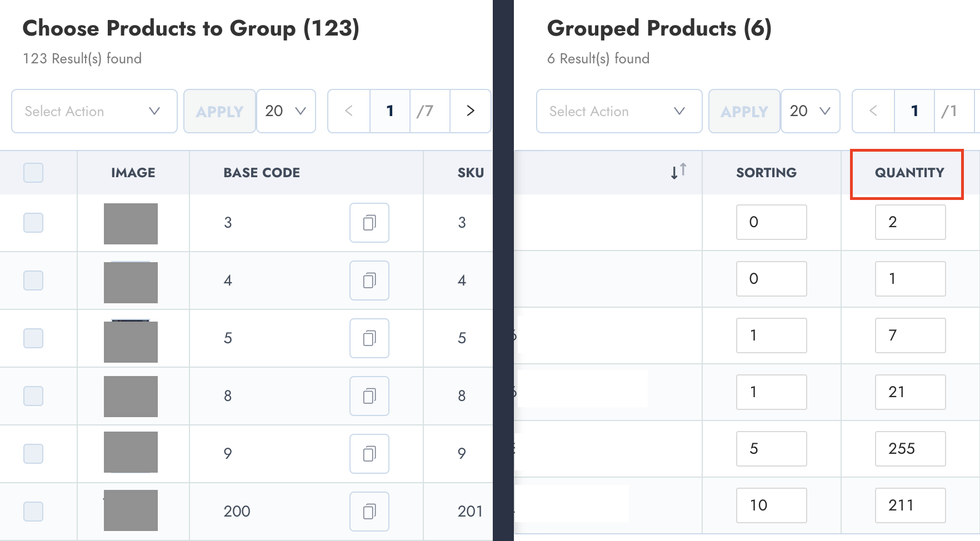Copy base code 9 using copy icon
The width and height of the screenshot is (980, 541).
pos(369,454)
